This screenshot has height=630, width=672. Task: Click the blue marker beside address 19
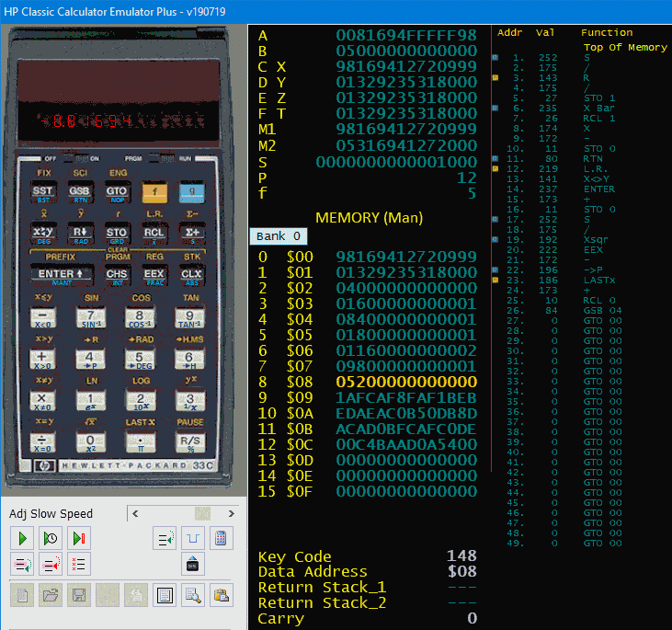pyautogui.click(x=495, y=239)
